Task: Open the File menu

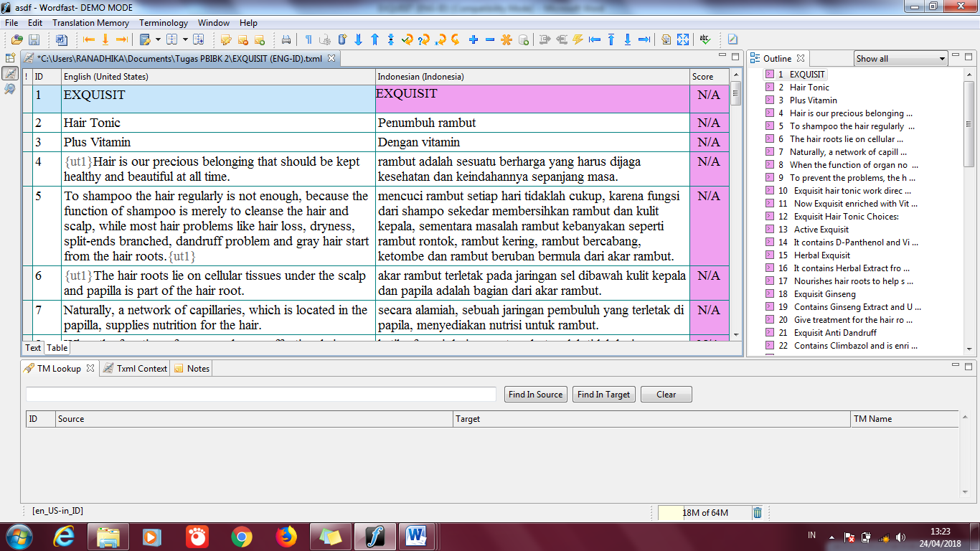Action: pos(11,23)
